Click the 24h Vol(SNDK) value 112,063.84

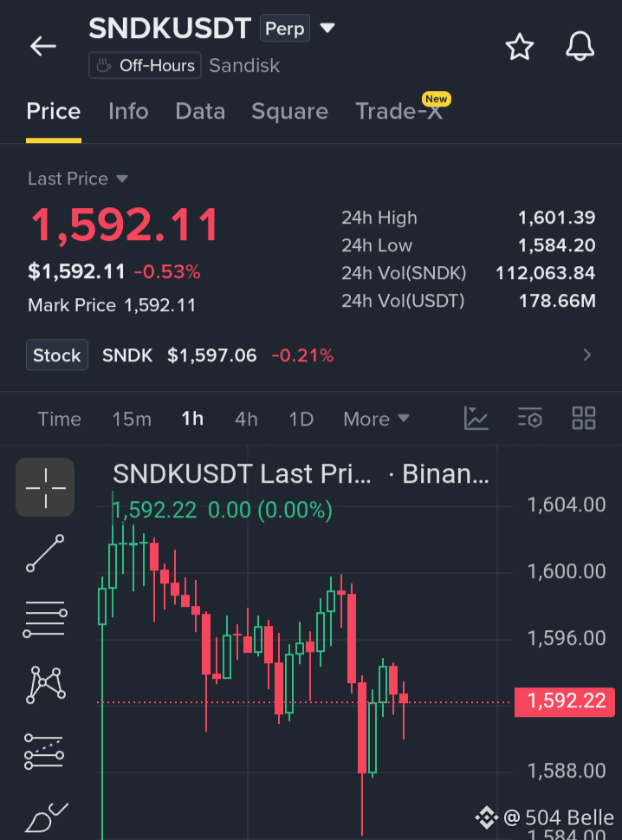coord(546,273)
